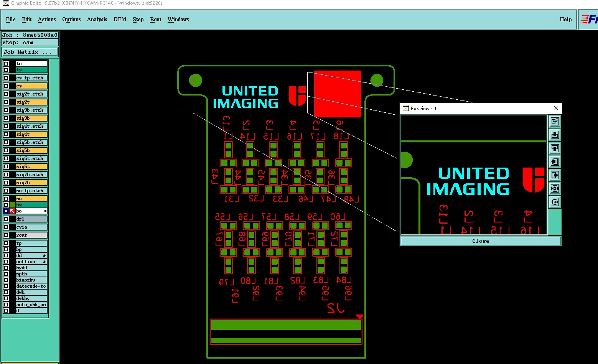The image size is (598, 364).
Task: Select the cvia layer name
Action: coord(31,227)
